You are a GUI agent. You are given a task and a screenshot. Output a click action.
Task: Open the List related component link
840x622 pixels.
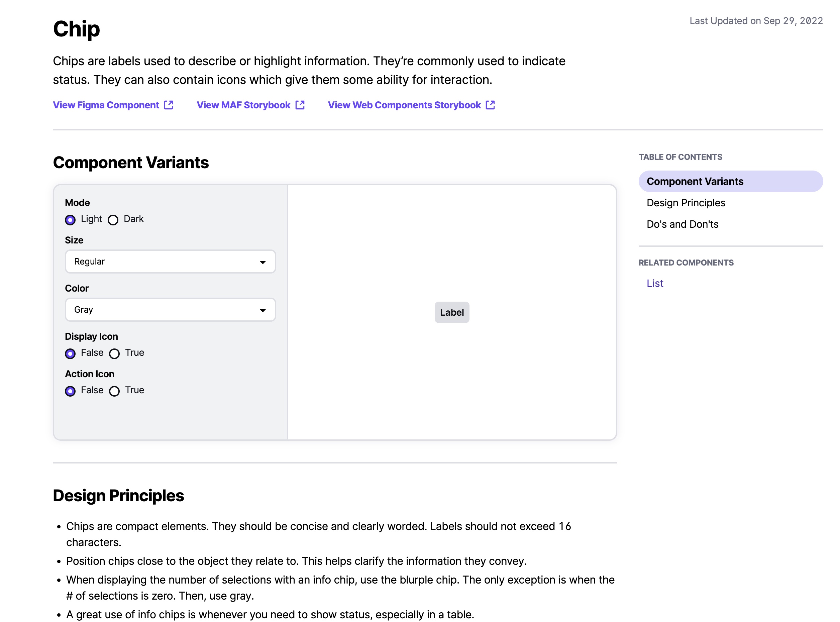coord(655,284)
